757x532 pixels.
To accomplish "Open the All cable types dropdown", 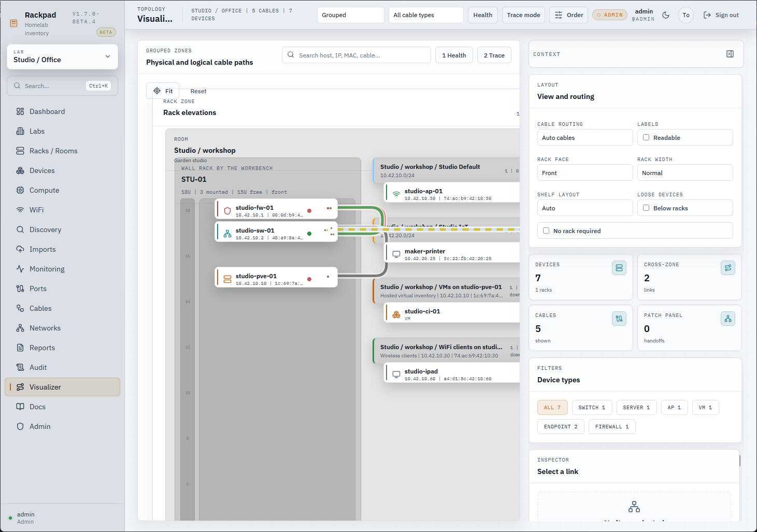I will [x=426, y=15].
